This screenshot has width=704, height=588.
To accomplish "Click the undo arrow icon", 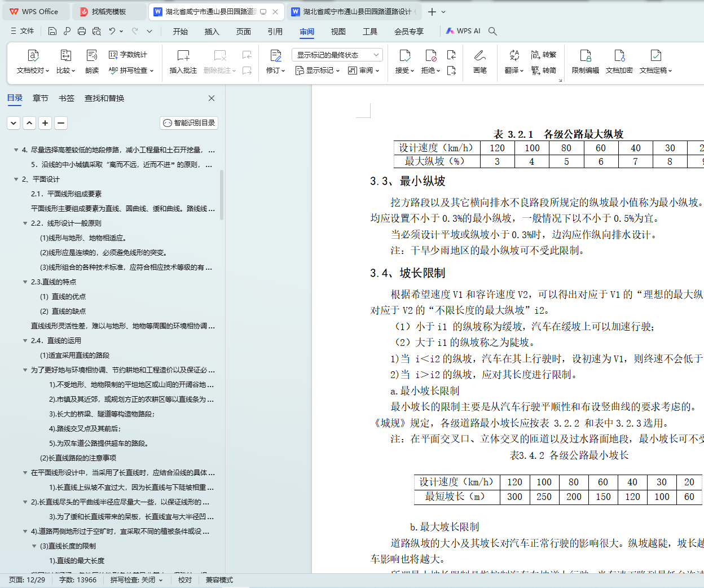I will pos(112,31).
